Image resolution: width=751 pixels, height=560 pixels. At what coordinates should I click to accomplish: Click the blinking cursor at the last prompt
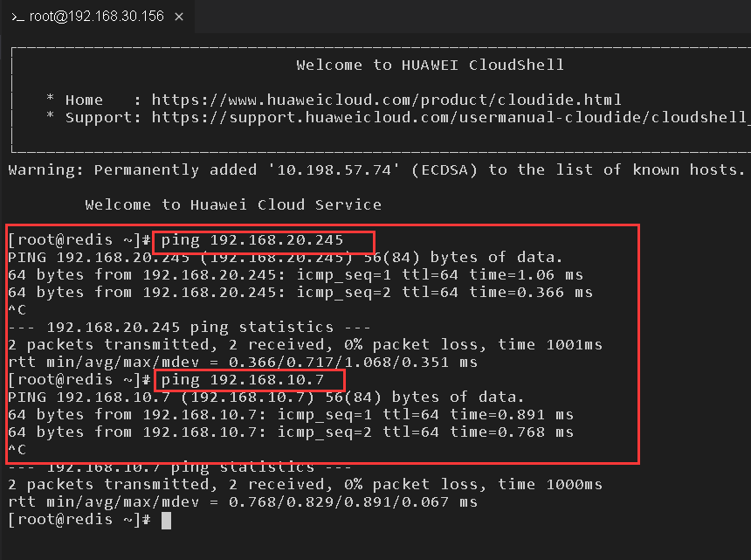pos(166,520)
